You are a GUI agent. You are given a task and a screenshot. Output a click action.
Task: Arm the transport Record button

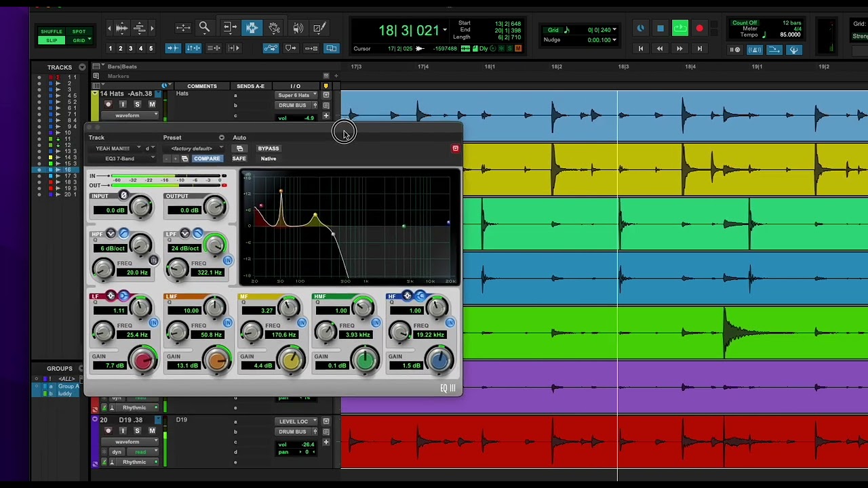click(699, 28)
